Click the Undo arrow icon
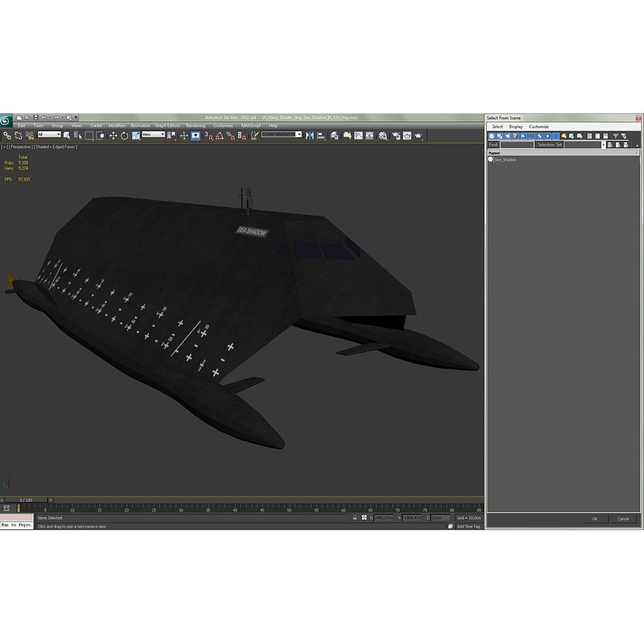The width and height of the screenshot is (644, 644). [44, 117]
